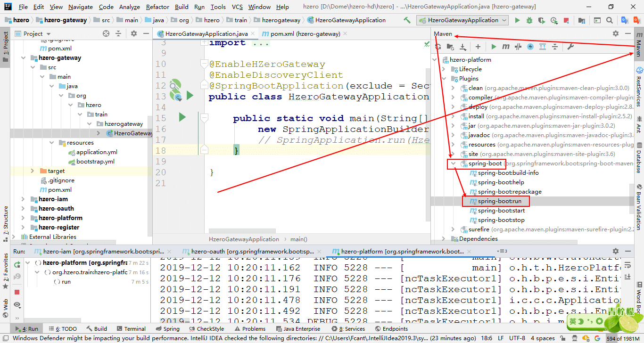
Task: Toggle Maven Offline Mode
Action: tap(518, 47)
